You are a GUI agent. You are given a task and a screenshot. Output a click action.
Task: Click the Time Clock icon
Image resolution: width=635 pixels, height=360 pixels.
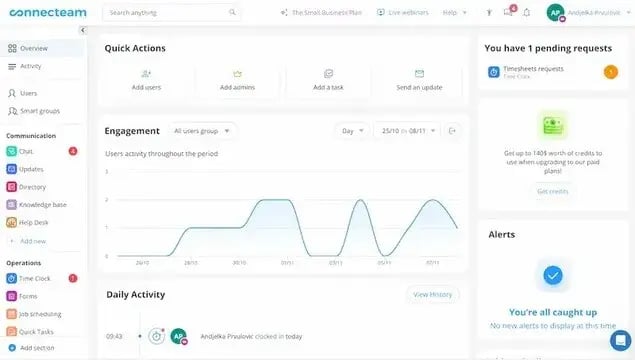[x=11, y=278]
